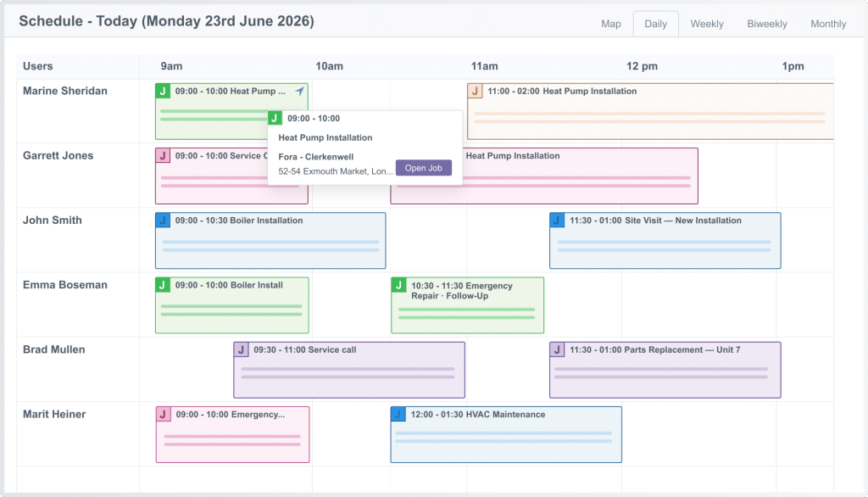
Task: Open Brad Mullen's 09:30 - 11:00 Service call
Action: (348, 370)
